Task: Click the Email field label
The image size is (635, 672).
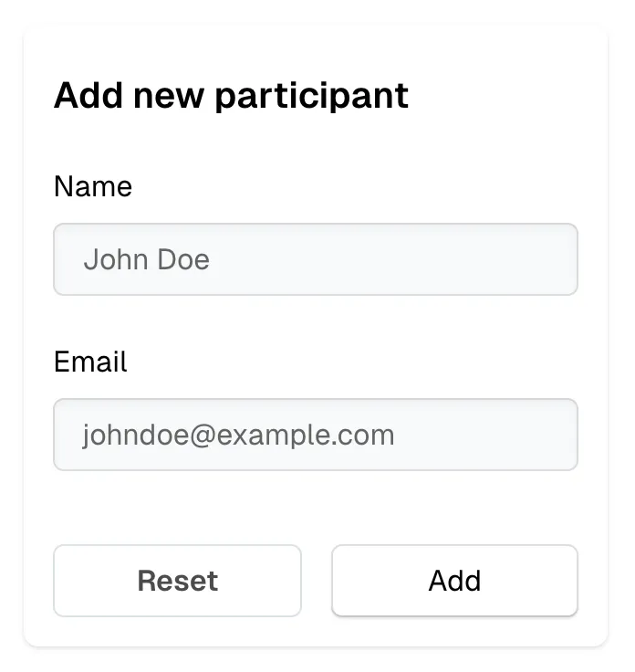Action: pyautogui.click(x=90, y=362)
